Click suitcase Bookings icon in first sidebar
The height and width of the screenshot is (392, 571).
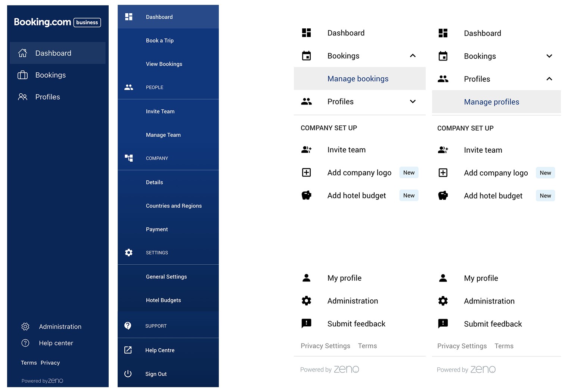tap(22, 75)
